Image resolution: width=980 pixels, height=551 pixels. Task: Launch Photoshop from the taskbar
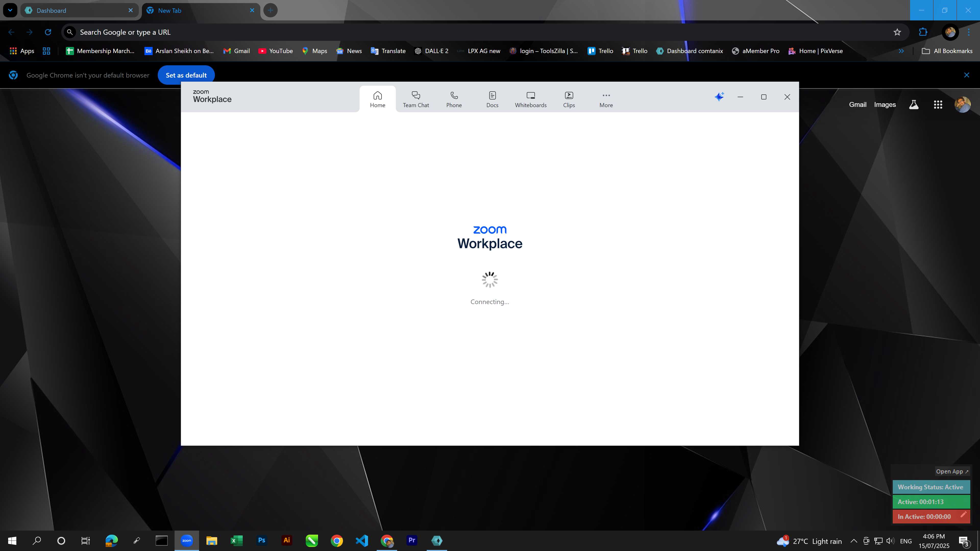pyautogui.click(x=262, y=541)
